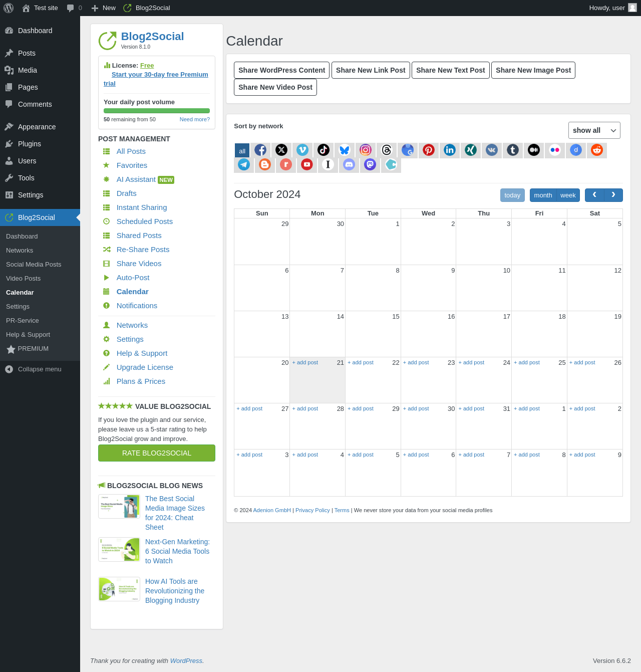Open 'Best Social Media Image Sizes' thumbnail
This screenshot has height=672, width=641.
click(x=119, y=507)
